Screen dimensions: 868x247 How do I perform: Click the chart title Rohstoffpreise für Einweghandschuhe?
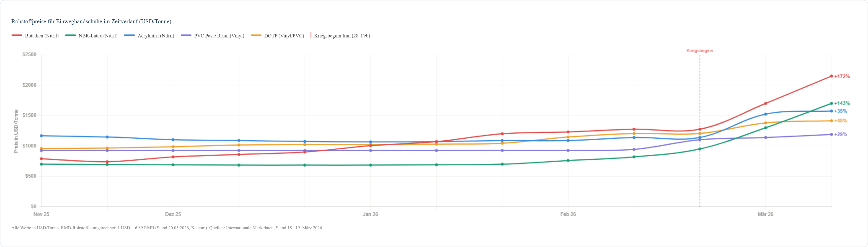[91, 22]
